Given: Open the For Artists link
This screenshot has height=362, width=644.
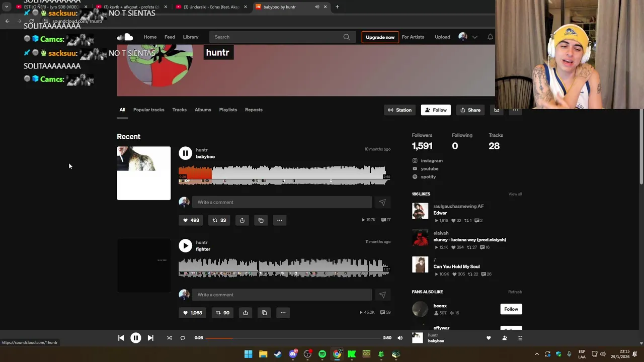Looking at the screenshot, I should [x=413, y=37].
